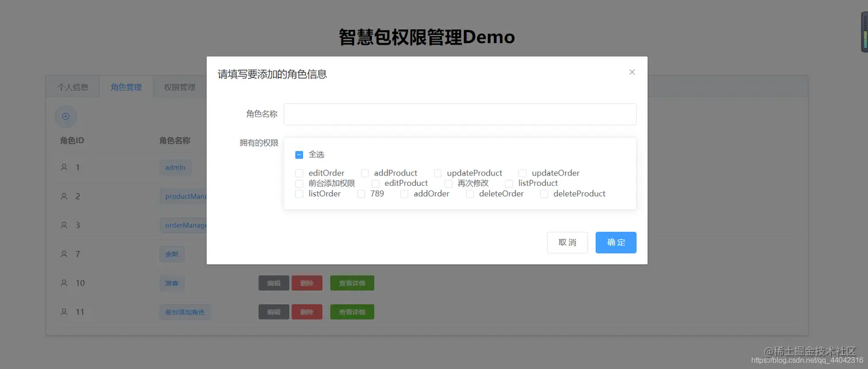This screenshot has height=369, width=868.
Task: Click the user icon beside role ID 11
Action: coord(64,312)
